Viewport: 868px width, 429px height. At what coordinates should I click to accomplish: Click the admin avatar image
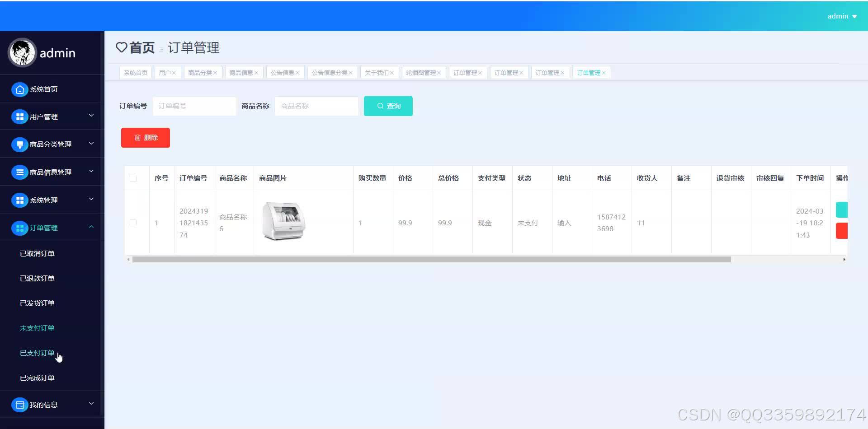22,53
